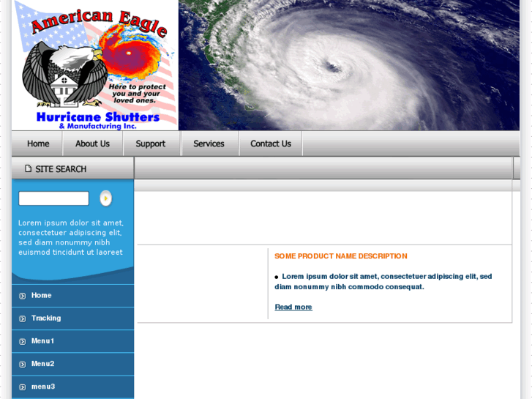This screenshot has width=532, height=399.
Task: Select Menu2 in the sidebar menu
Action: [73, 364]
